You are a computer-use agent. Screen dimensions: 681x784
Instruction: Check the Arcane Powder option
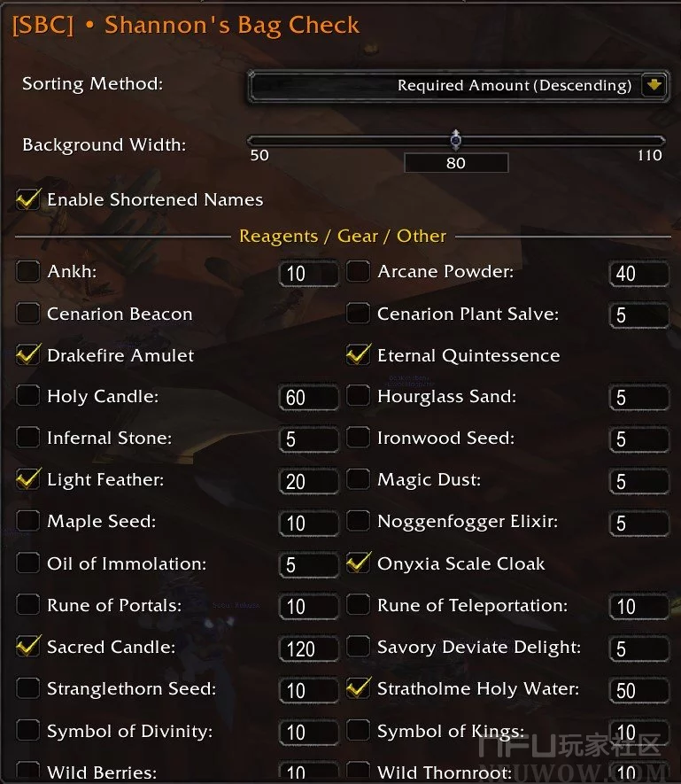pyautogui.click(x=358, y=272)
